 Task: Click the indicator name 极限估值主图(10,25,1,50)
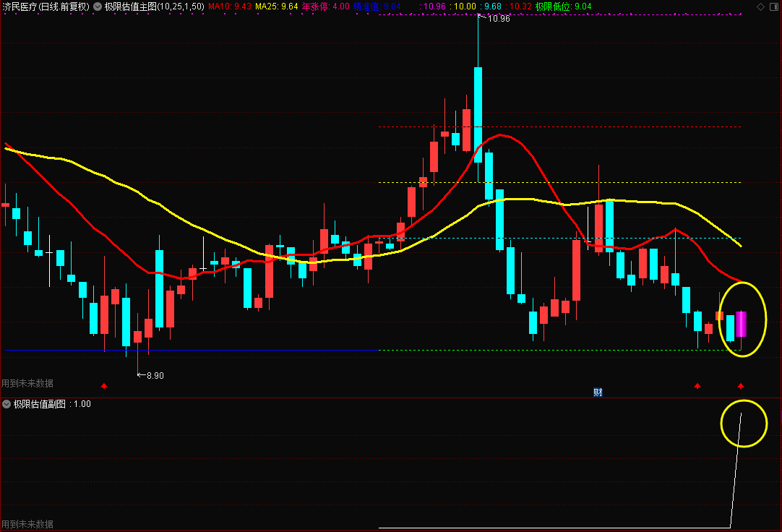(x=154, y=7)
